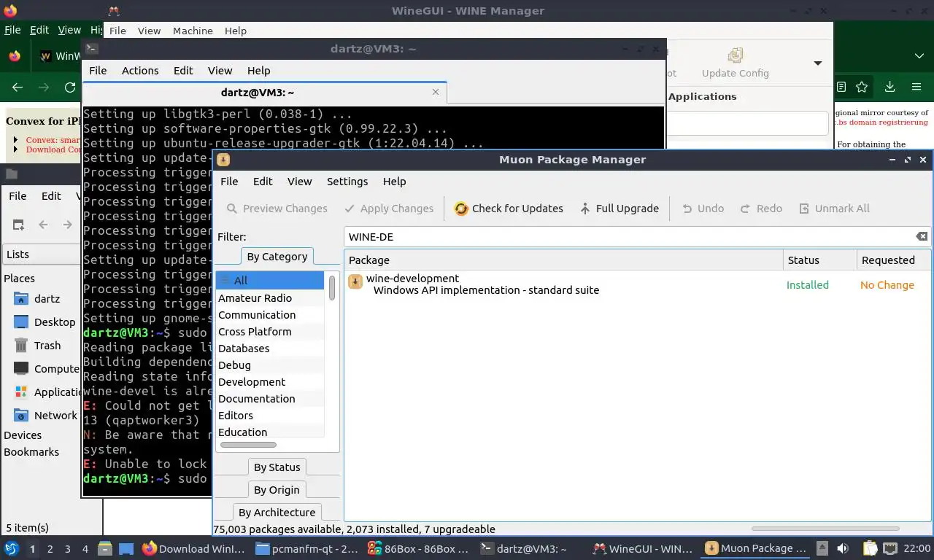The height and width of the screenshot is (560, 934).
Task: Switch to By Status filter tab
Action: coord(277,467)
